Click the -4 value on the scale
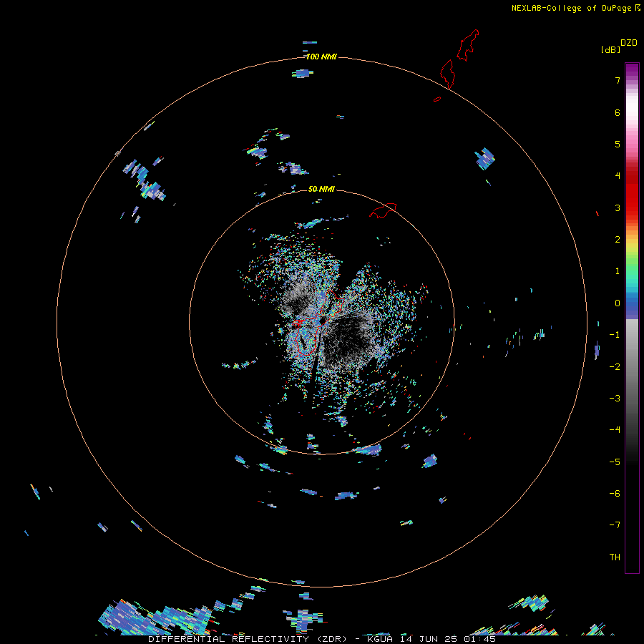The height and width of the screenshot is (644, 644). (615, 430)
